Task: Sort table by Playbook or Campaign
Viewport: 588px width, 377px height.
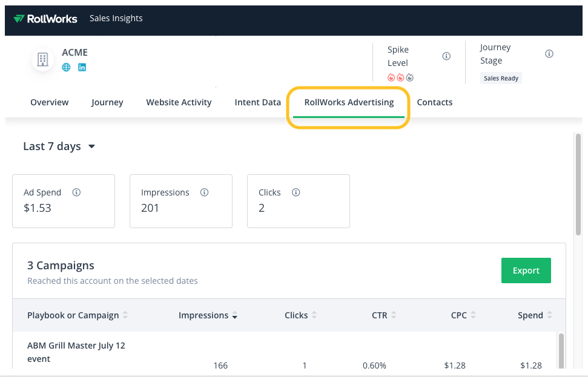Action: pos(77,315)
